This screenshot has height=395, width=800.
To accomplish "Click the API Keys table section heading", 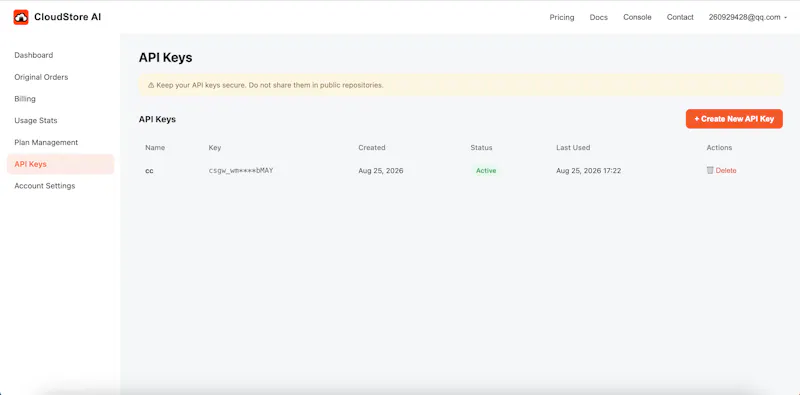I will [157, 119].
